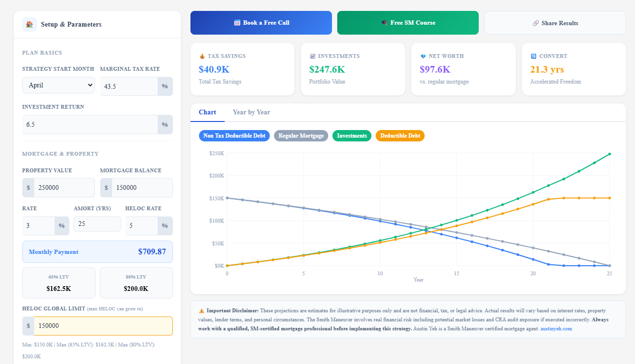Click the gem icon on the Net Worth card
The image size is (635, 364).
click(x=424, y=56)
